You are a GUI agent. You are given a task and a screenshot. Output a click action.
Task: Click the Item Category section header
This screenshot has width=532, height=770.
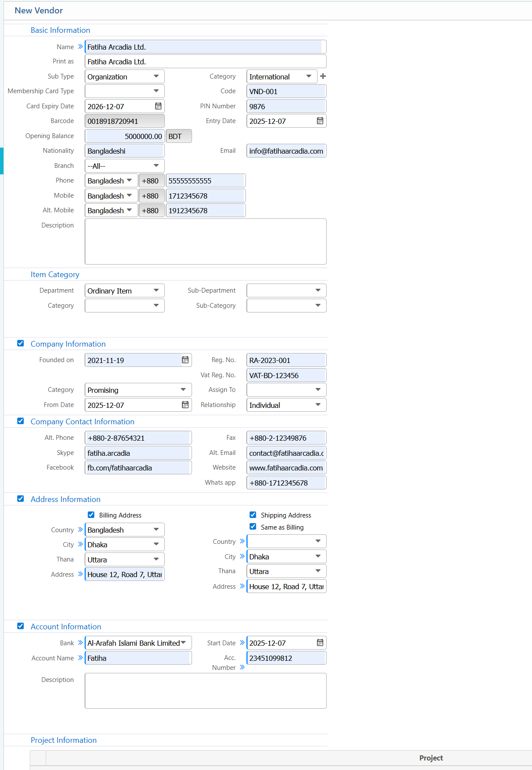coord(55,275)
